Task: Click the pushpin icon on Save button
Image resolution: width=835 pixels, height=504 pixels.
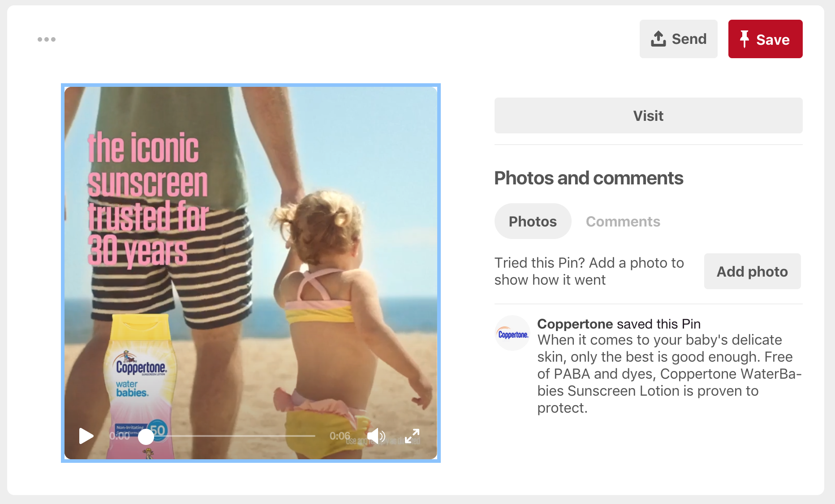Action: [x=744, y=39]
